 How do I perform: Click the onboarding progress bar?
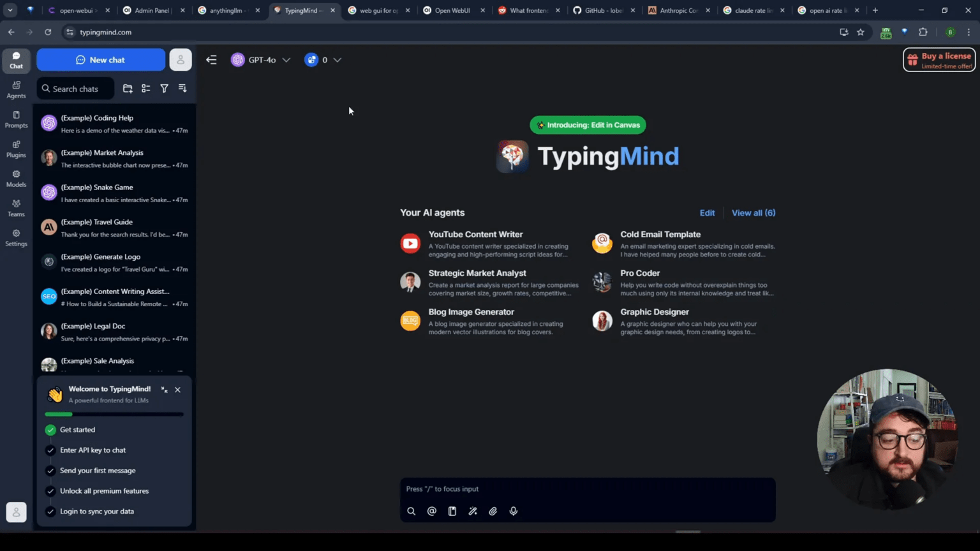(114, 415)
